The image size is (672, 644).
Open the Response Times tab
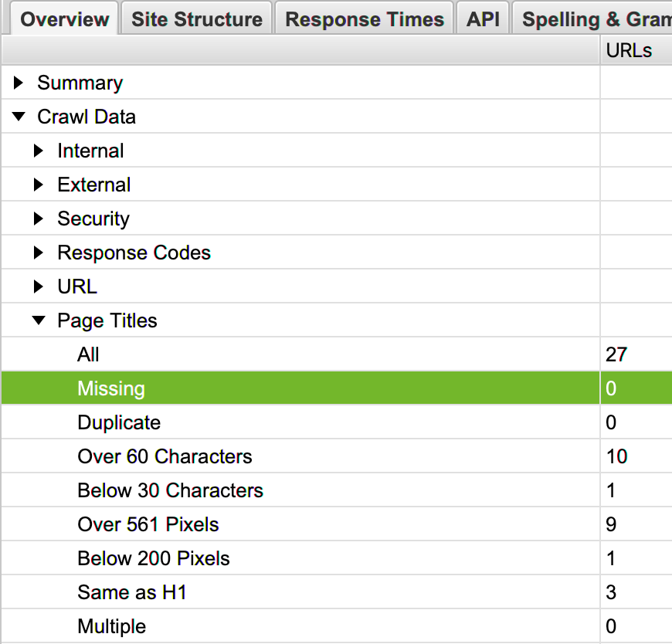[365, 19]
